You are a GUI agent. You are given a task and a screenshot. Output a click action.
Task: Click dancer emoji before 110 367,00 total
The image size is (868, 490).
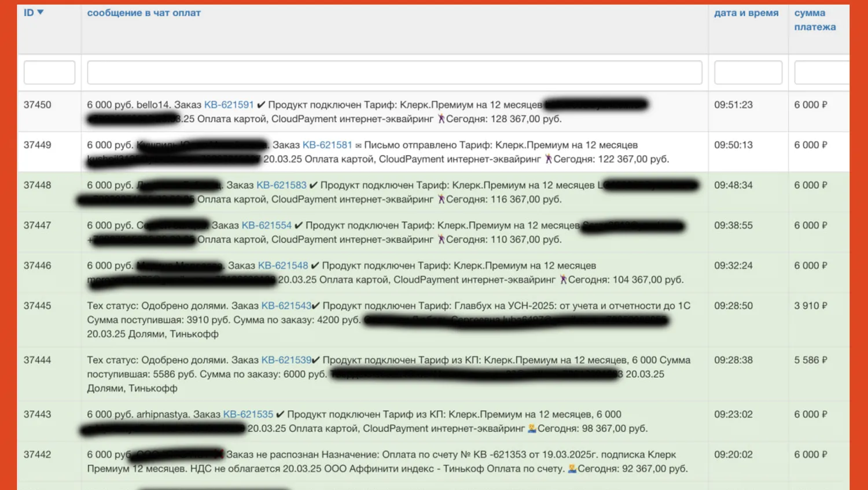pyautogui.click(x=441, y=240)
